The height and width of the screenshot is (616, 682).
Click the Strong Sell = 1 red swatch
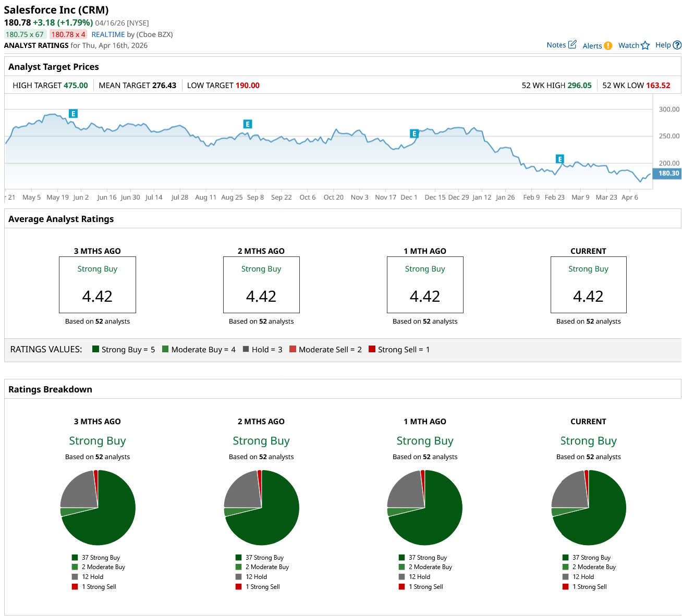pyautogui.click(x=372, y=349)
